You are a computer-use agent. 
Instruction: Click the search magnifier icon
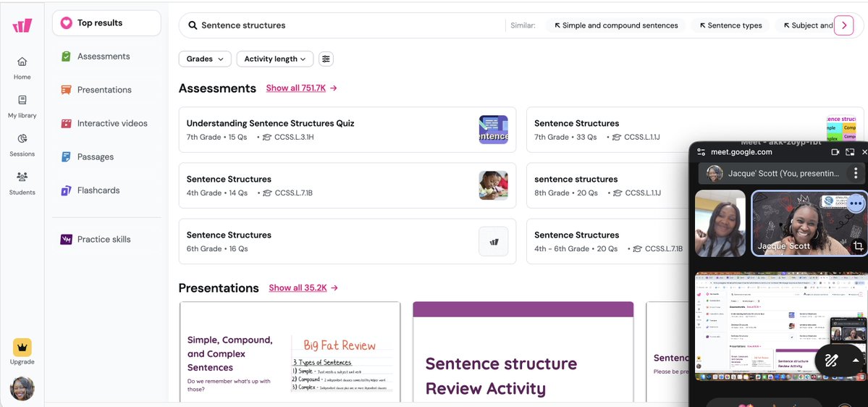193,25
